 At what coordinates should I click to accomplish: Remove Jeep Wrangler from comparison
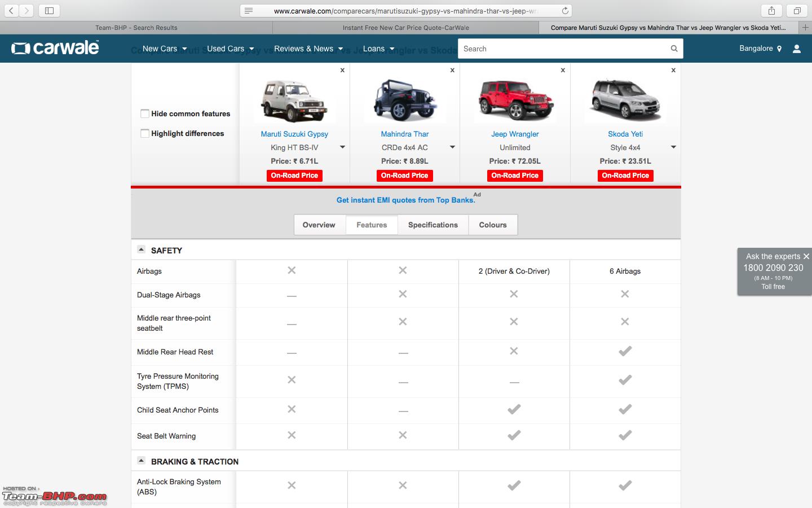(x=563, y=71)
